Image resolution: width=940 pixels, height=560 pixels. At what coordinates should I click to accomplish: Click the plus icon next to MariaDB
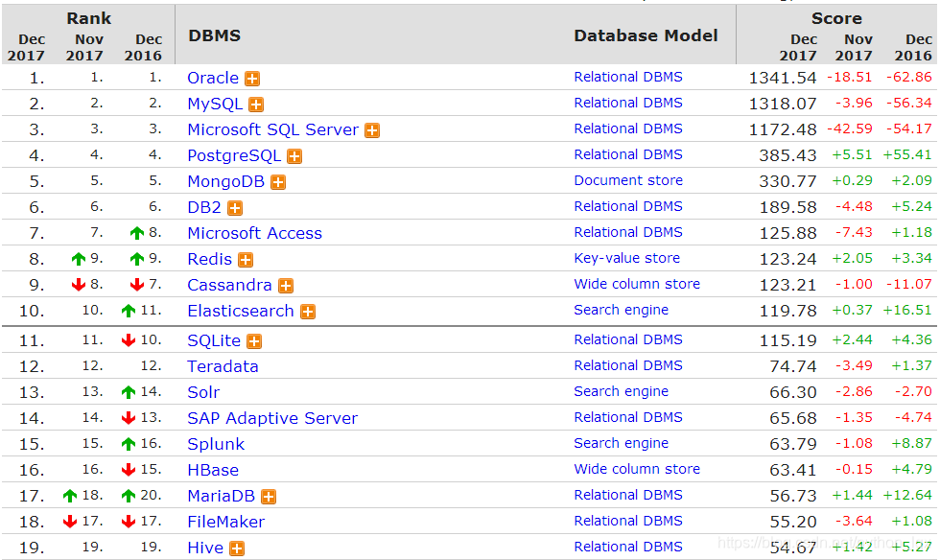[x=269, y=497]
